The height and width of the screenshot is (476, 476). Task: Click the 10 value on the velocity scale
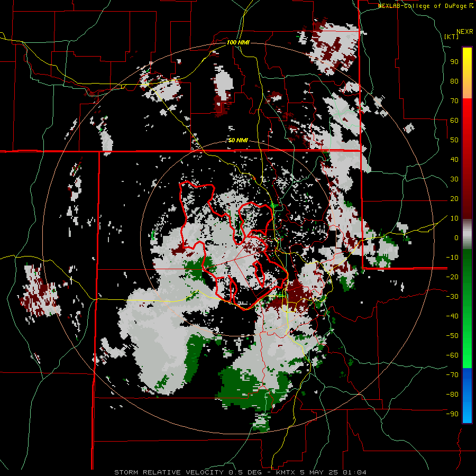pyautogui.click(x=454, y=218)
